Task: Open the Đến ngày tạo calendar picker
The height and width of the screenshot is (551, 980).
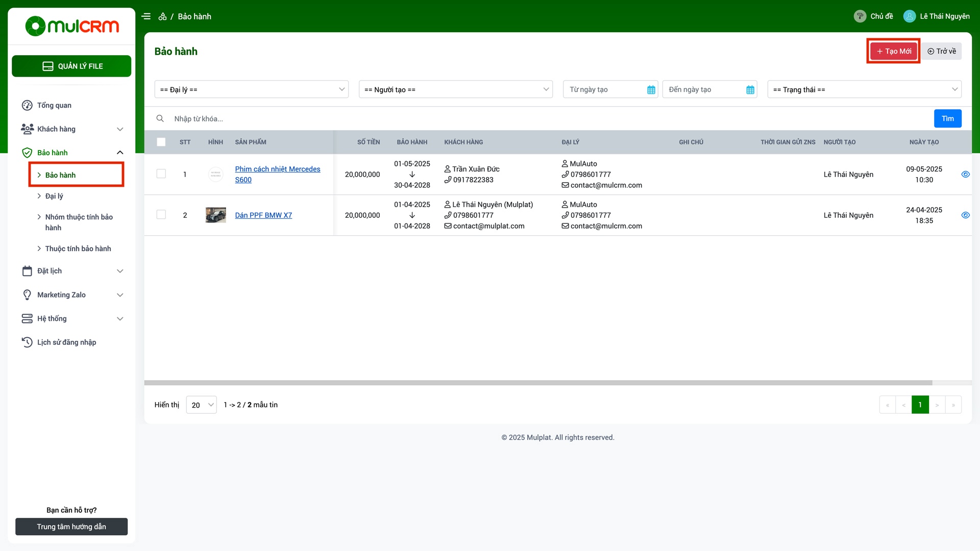Action: 750,90
